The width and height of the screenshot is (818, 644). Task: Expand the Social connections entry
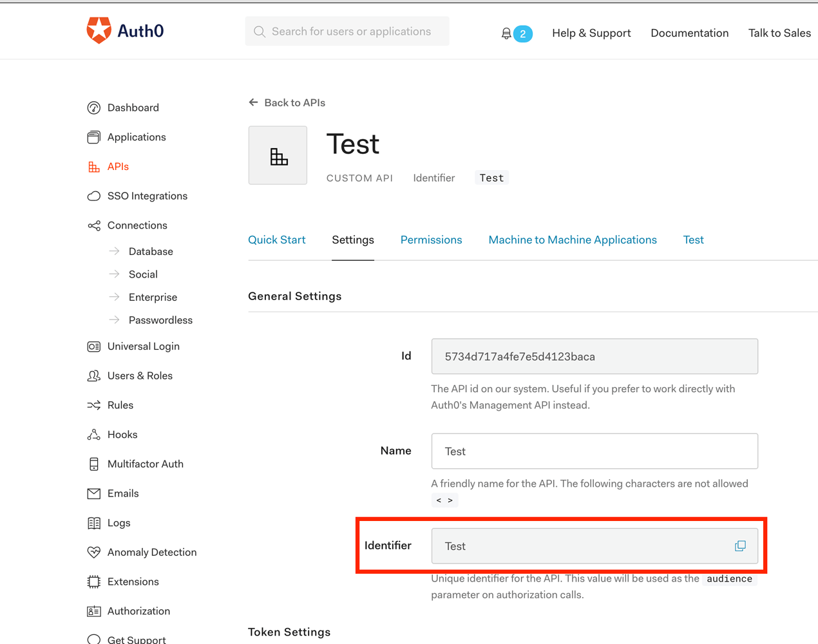click(142, 274)
